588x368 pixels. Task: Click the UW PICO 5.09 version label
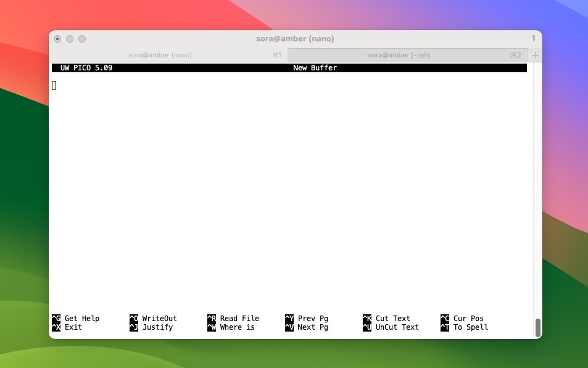(85, 68)
